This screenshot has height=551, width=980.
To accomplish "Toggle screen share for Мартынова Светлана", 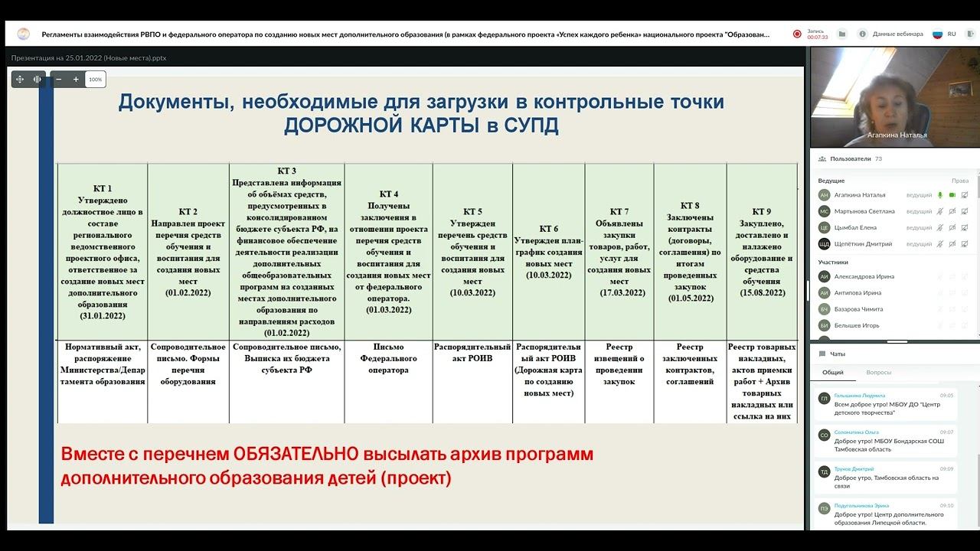I will (965, 211).
